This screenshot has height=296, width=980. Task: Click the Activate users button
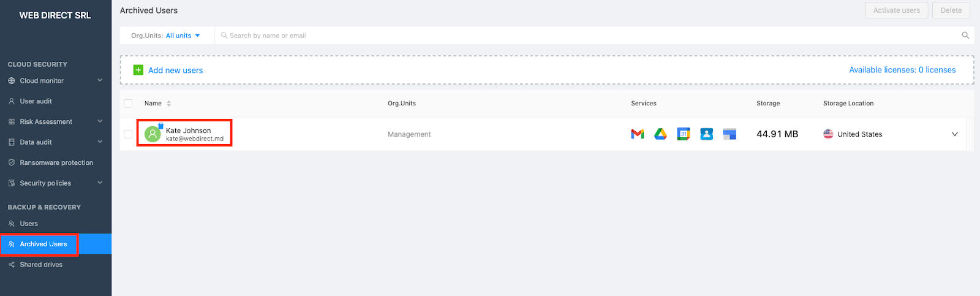coord(896,10)
